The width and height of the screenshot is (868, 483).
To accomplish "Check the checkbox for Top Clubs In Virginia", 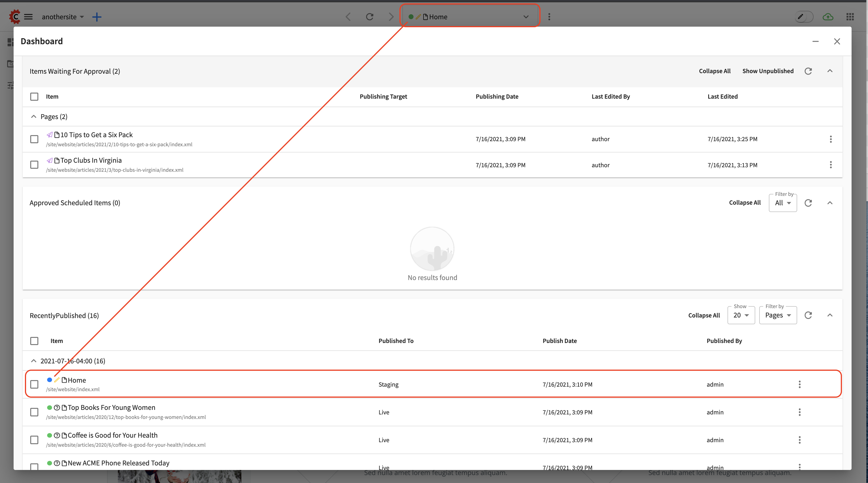I will coord(34,164).
